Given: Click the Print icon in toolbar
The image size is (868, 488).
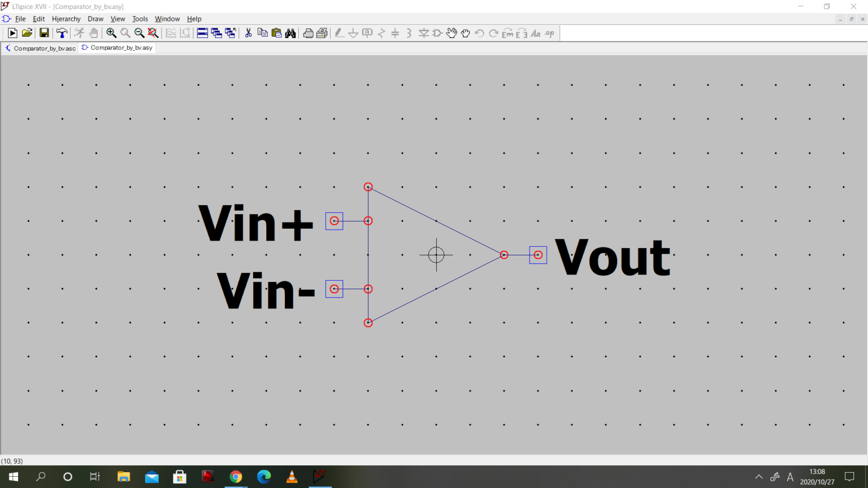Looking at the screenshot, I should click(x=308, y=33).
